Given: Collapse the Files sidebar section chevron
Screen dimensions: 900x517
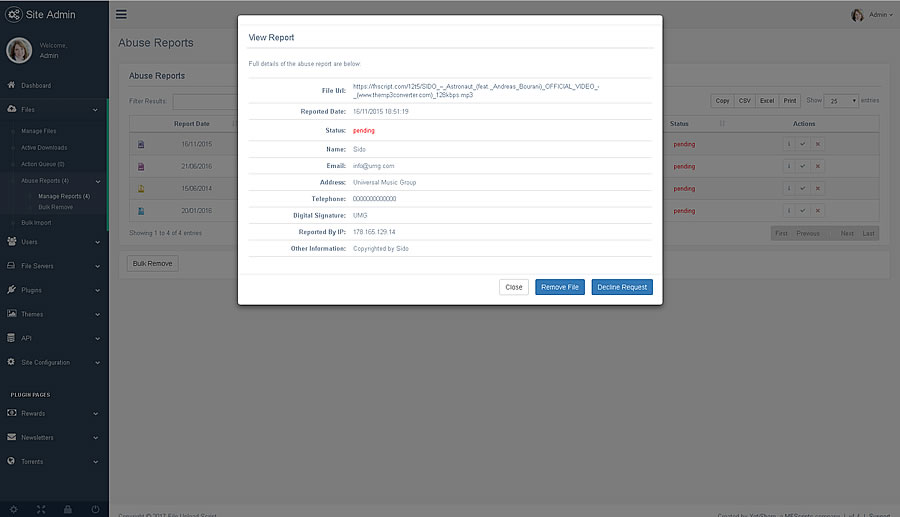Looking at the screenshot, I should [x=95, y=110].
